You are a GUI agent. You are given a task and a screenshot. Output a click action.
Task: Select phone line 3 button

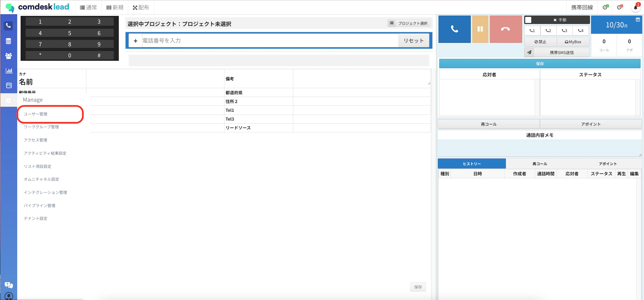pos(564,30)
